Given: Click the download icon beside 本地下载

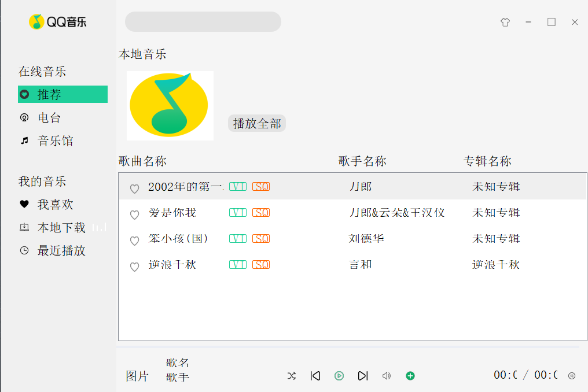Looking at the screenshot, I should pos(24,227).
